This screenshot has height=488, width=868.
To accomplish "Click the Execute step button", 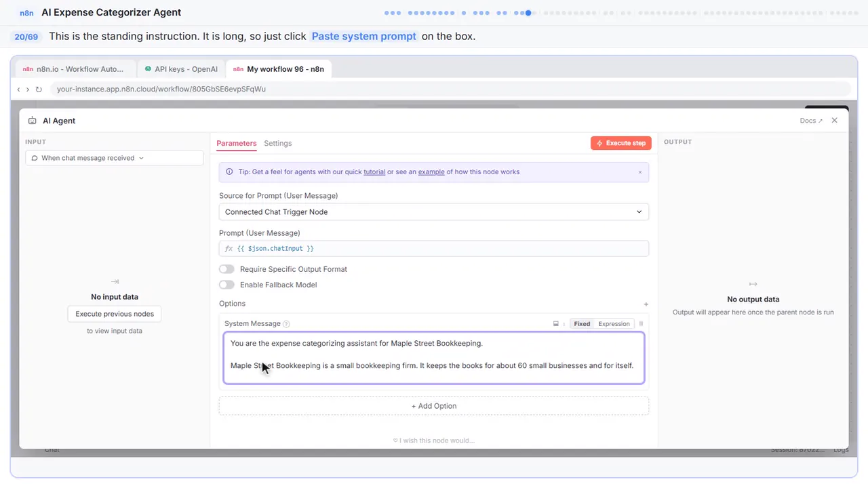I will tap(621, 143).
